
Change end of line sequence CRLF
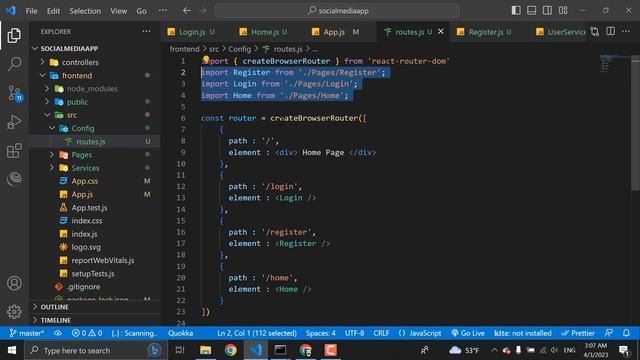pyautogui.click(x=381, y=333)
